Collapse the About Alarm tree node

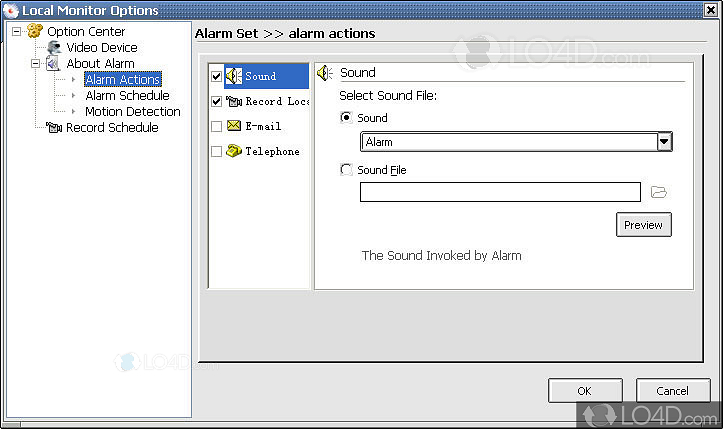[35, 63]
